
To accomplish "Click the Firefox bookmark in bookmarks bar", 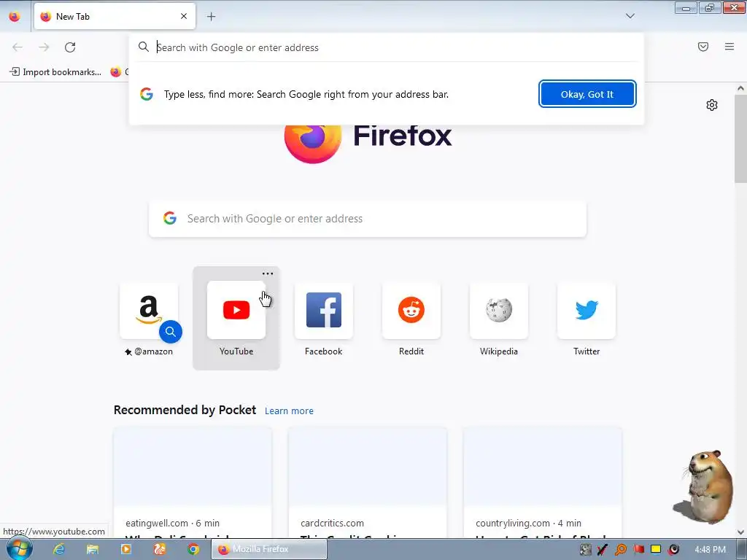I will 119,72.
